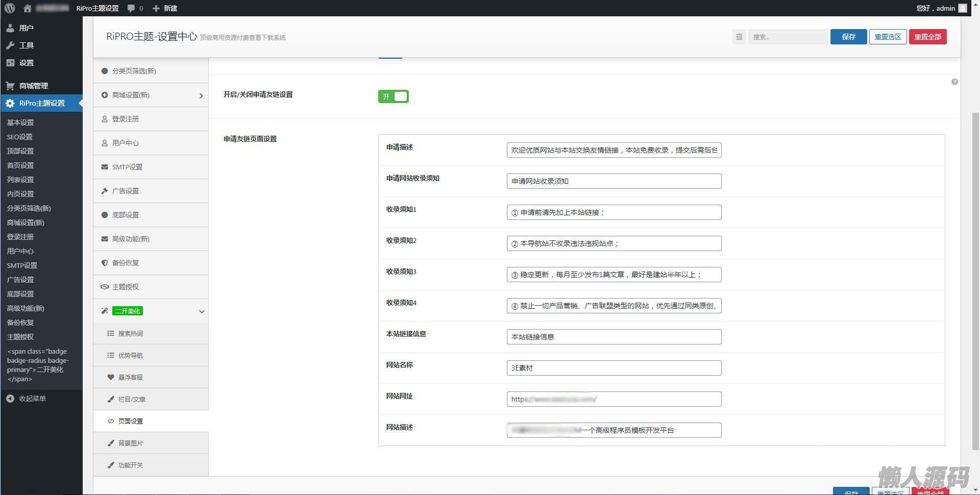Collapse the 二开美化 section chevron
This screenshot has width=980, height=495.
[202, 311]
